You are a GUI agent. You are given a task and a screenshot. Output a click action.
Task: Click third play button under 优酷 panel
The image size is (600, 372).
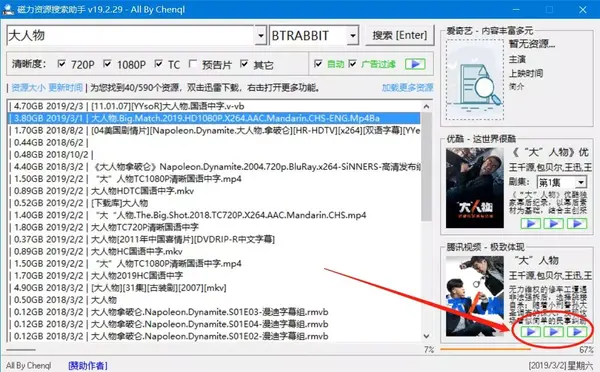(577, 223)
